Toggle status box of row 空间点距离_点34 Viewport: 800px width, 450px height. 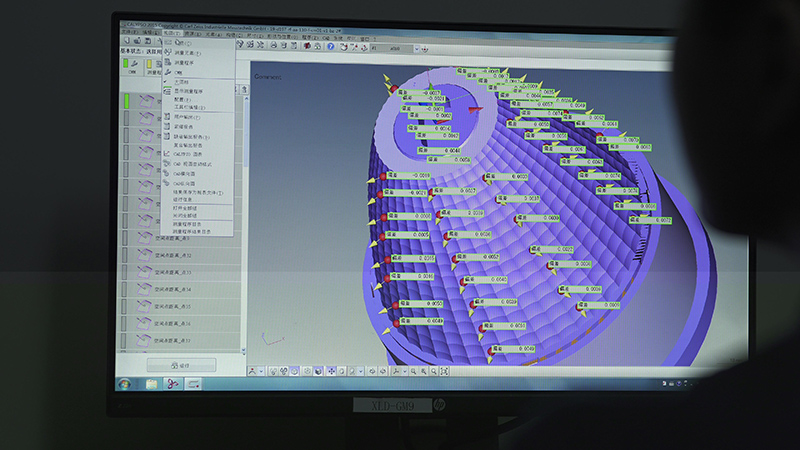pyautogui.click(x=126, y=289)
